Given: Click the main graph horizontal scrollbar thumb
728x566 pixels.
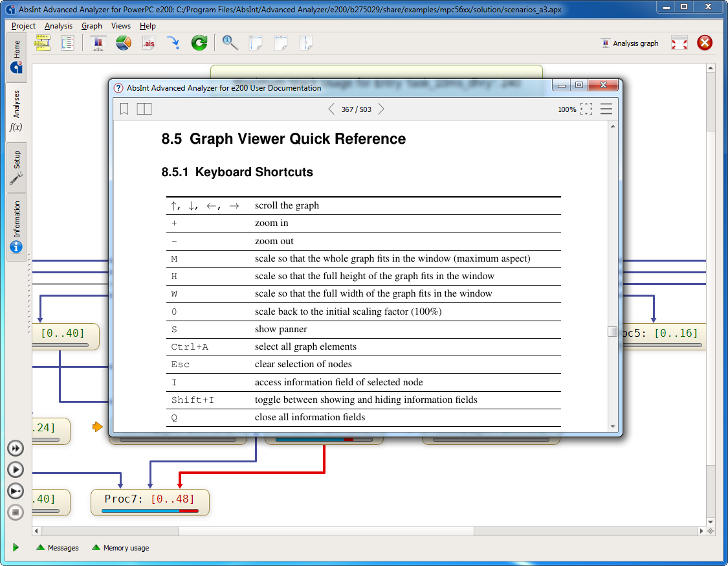Looking at the screenshot, I should click(326, 531).
